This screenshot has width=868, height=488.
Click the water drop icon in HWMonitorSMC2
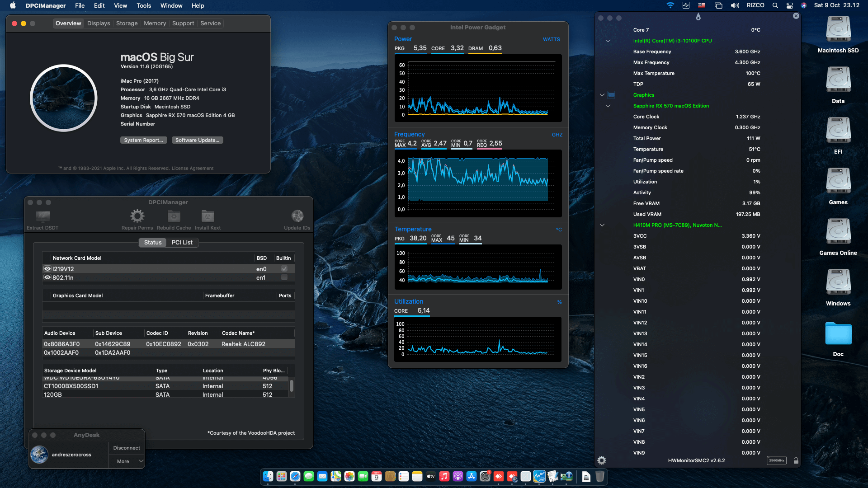(698, 17)
